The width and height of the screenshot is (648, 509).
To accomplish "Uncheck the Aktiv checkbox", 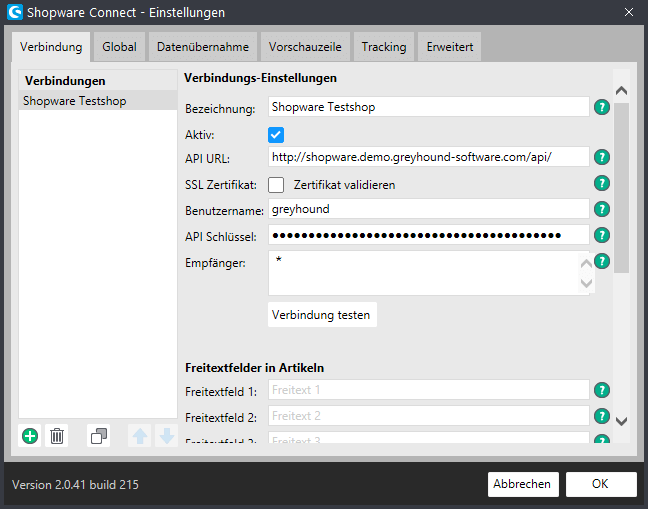I will click(x=276, y=135).
